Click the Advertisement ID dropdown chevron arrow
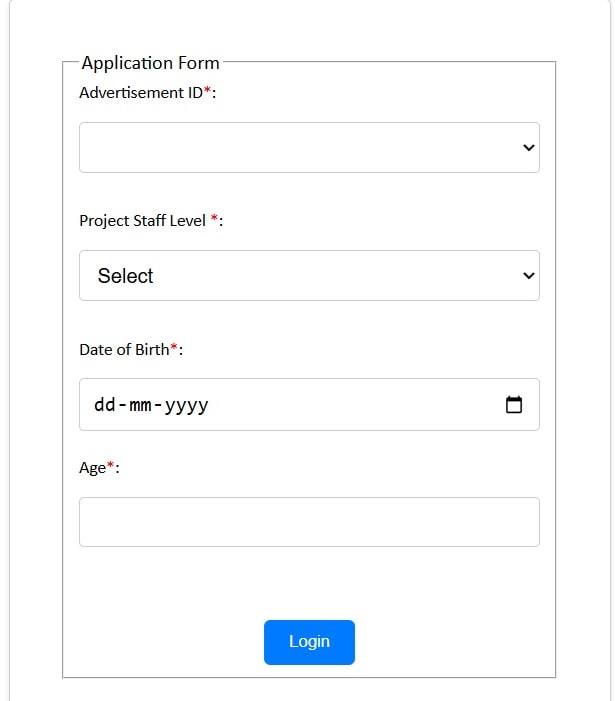615x701 pixels. (x=529, y=148)
